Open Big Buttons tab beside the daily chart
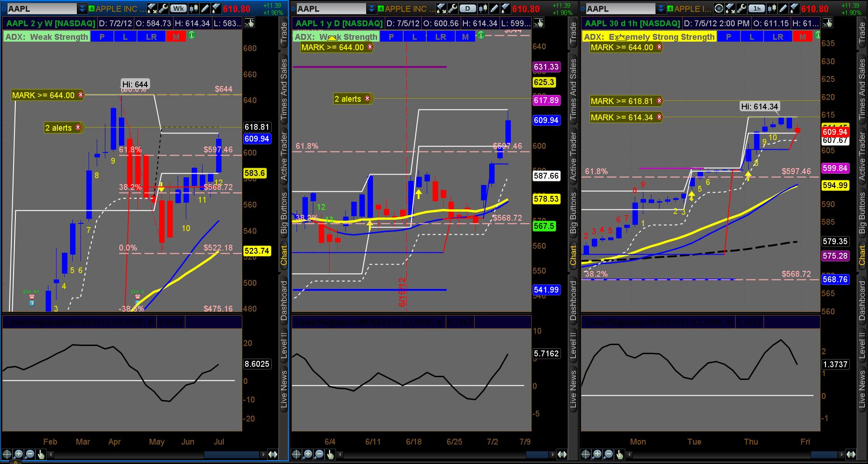Screen dimensions: 868x464 [573, 213]
